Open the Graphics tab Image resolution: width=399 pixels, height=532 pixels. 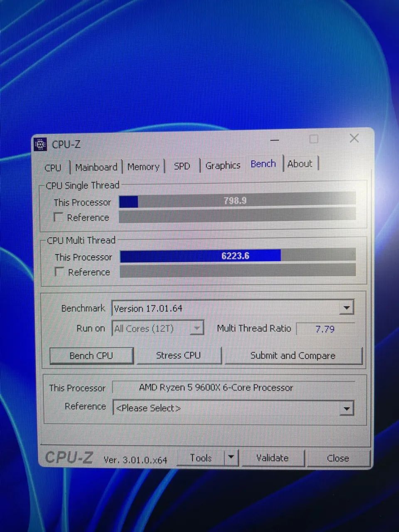(223, 165)
